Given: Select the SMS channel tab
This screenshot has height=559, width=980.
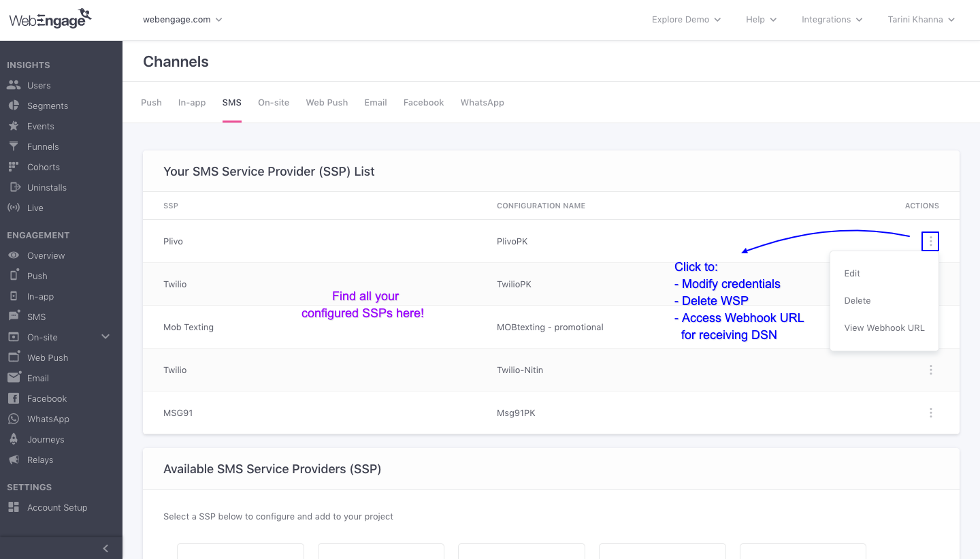Looking at the screenshot, I should [231, 102].
